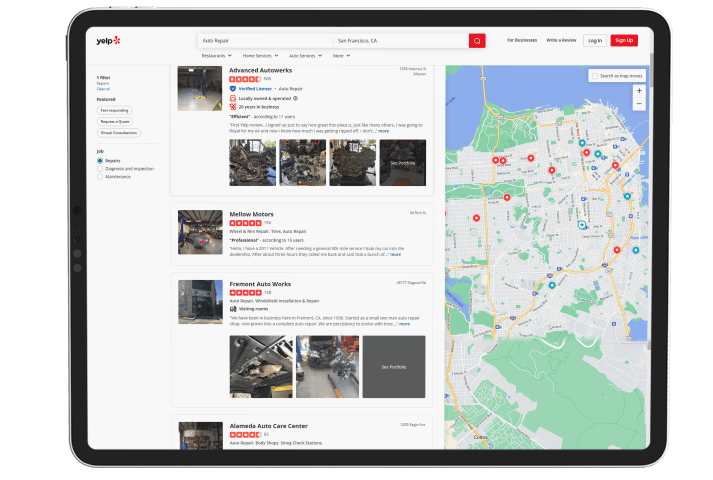Open the For Businesses link

pyautogui.click(x=522, y=40)
